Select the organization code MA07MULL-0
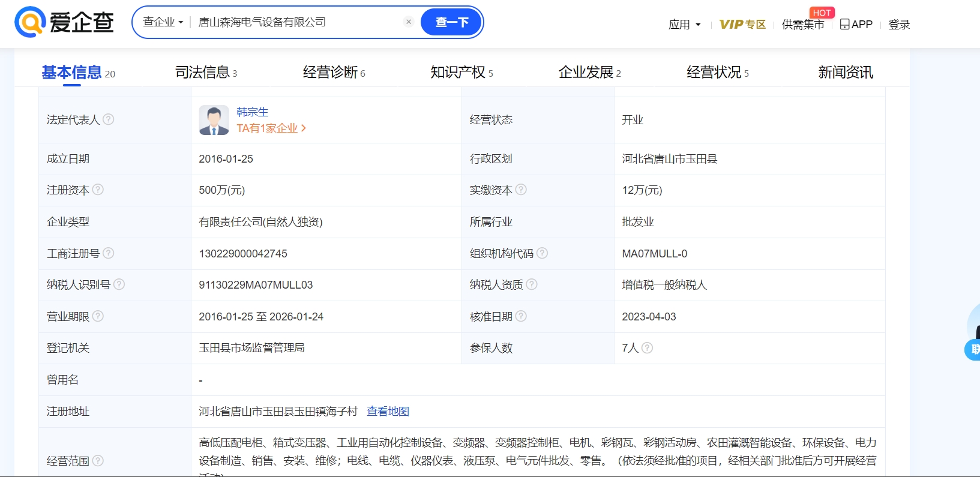Image resolution: width=980 pixels, height=477 pixels. (655, 254)
